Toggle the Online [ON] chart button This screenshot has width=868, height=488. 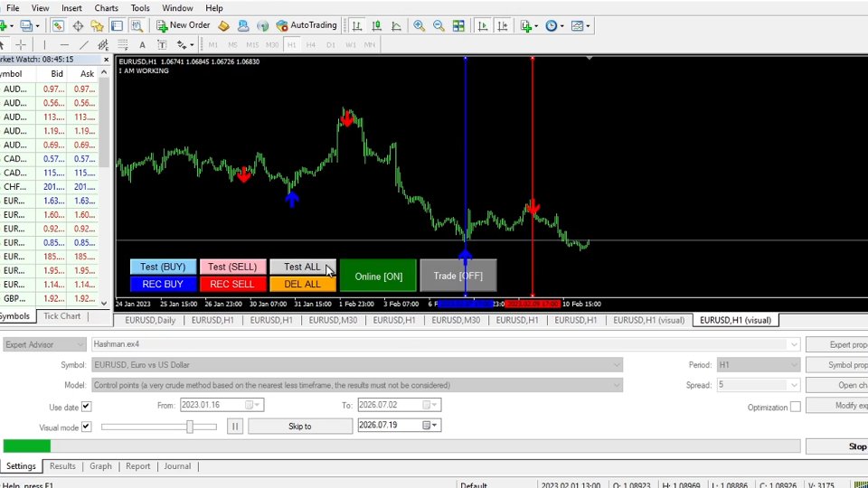tap(378, 276)
